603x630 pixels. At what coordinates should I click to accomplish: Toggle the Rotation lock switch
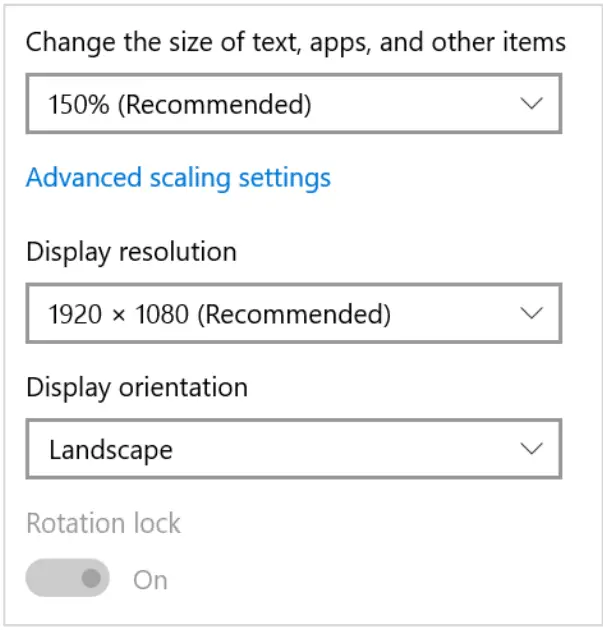tap(67, 578)
